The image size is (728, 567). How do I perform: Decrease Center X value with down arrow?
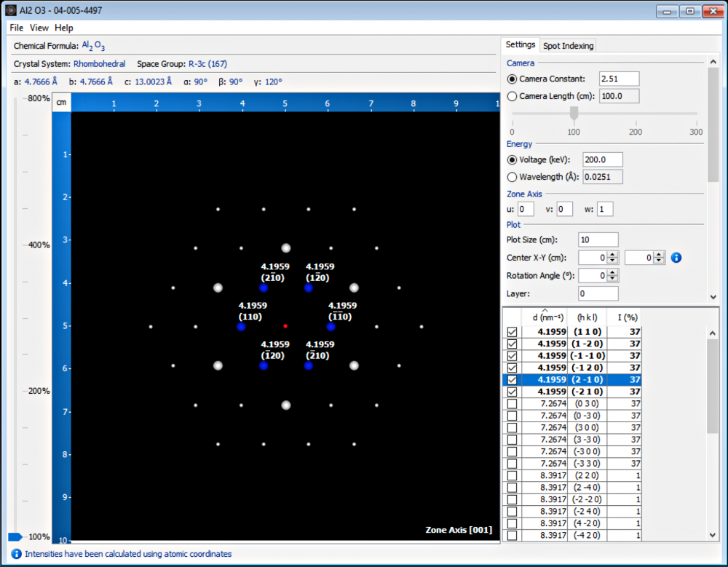612,261
